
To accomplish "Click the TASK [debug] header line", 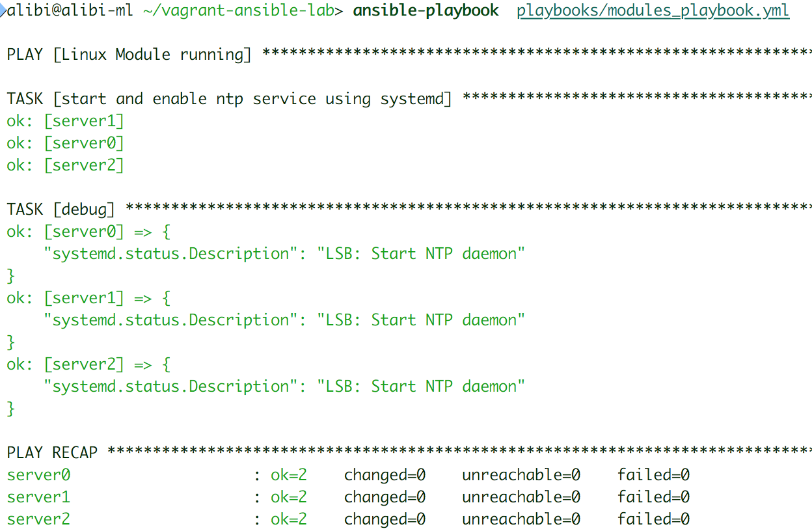I will point(61,210).
